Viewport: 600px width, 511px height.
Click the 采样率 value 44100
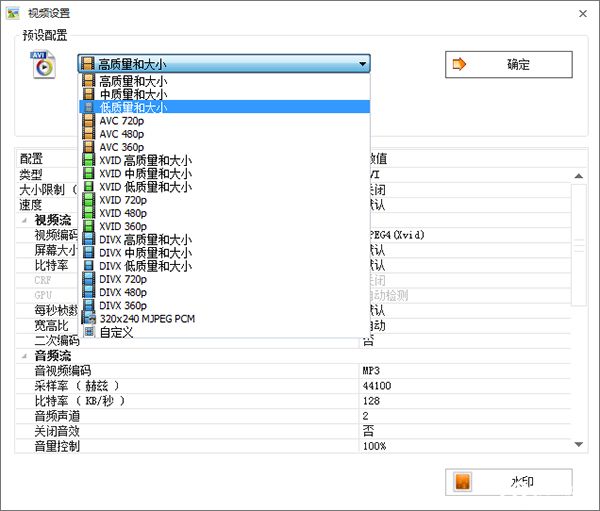point(376,386)
